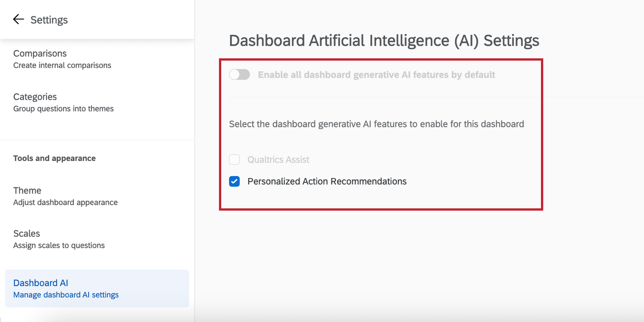Viewport: 644px width, 322px height.
Task: Click Manage dashboard AI settings
Action: [66, 294]
